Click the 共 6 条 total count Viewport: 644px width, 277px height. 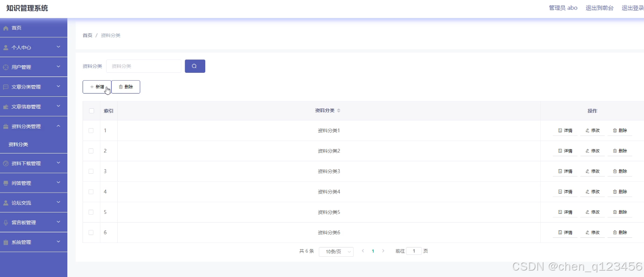click(306, 251)
